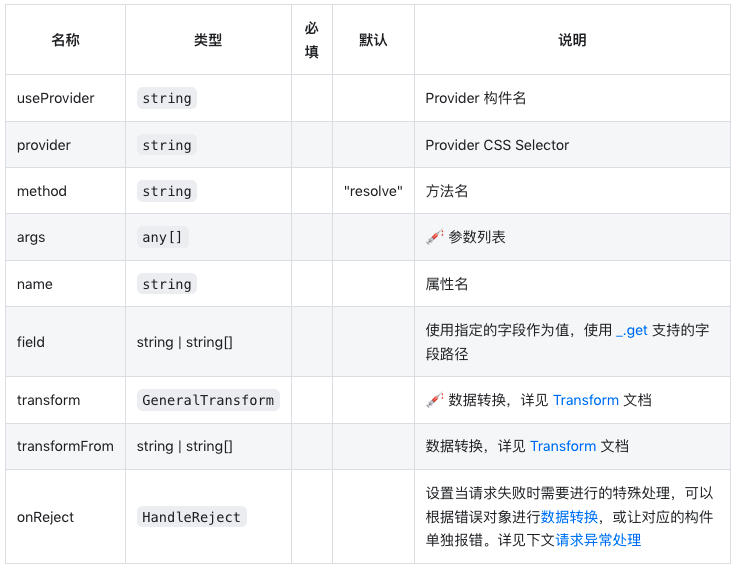Click the "resolve" default value
The width and height of the screenshot is (736, 568).
pyautogui.click(x=373, y=191)
